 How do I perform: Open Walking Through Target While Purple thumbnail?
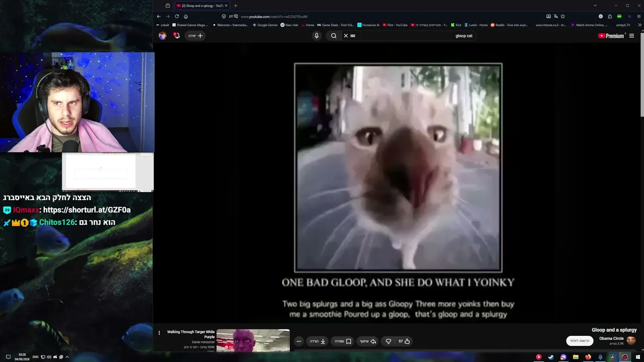(x=253, y=340)
